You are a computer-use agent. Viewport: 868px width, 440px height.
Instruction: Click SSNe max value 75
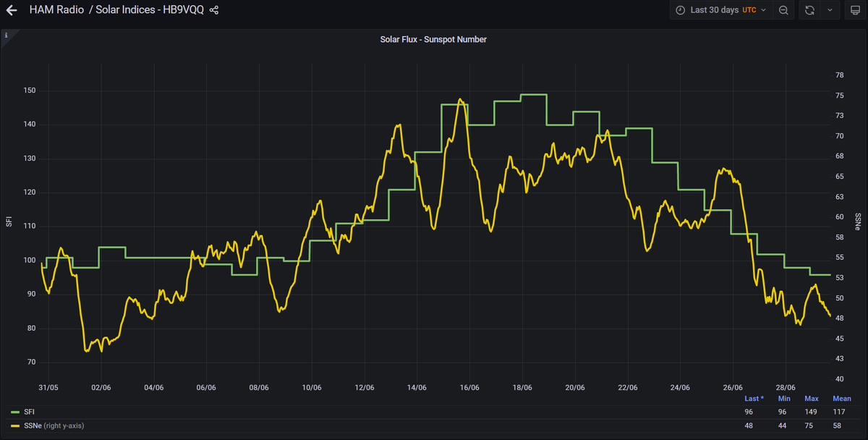(x=811, y=426)
